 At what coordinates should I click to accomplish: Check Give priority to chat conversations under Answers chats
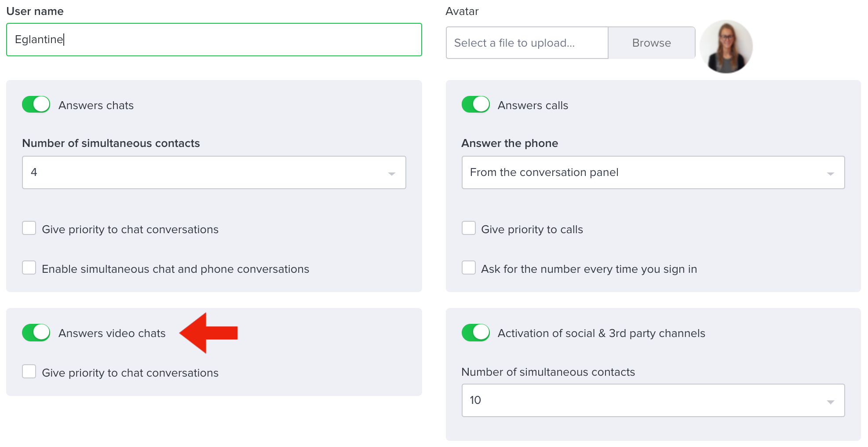[29, 228]
